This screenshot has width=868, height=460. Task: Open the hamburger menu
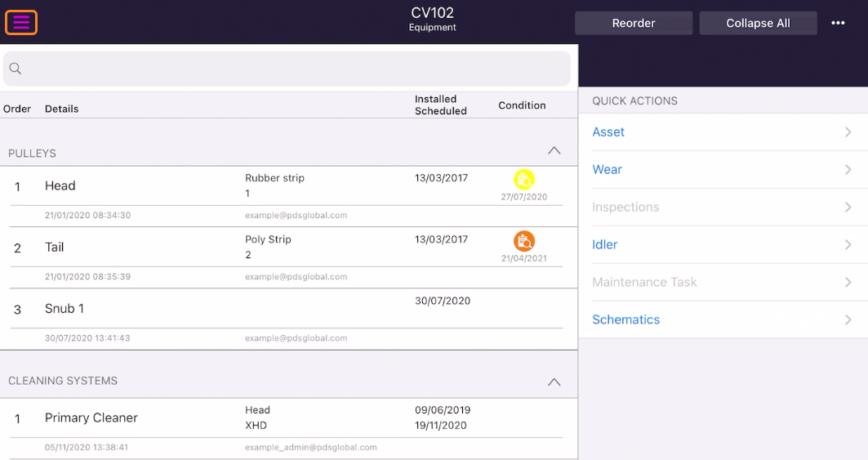[x=21, y=23]
